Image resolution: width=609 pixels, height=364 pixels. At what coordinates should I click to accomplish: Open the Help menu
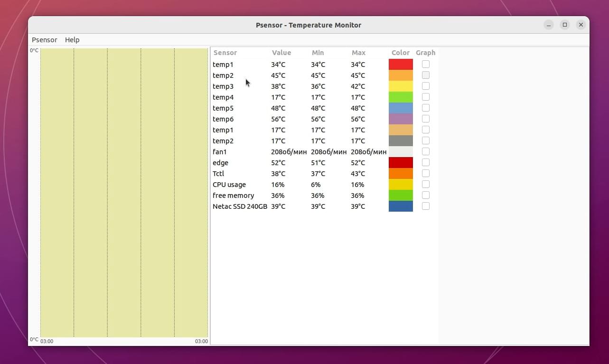point(72,40)
